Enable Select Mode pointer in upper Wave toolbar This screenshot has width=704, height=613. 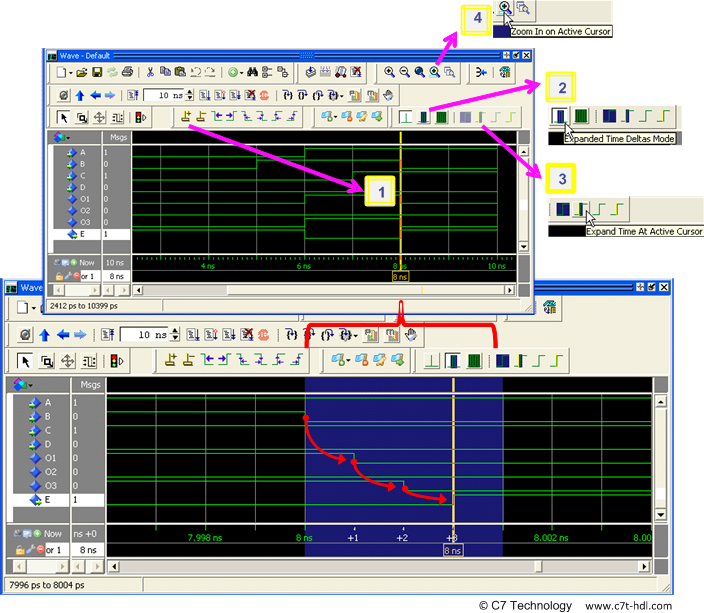tap(63, 118)
